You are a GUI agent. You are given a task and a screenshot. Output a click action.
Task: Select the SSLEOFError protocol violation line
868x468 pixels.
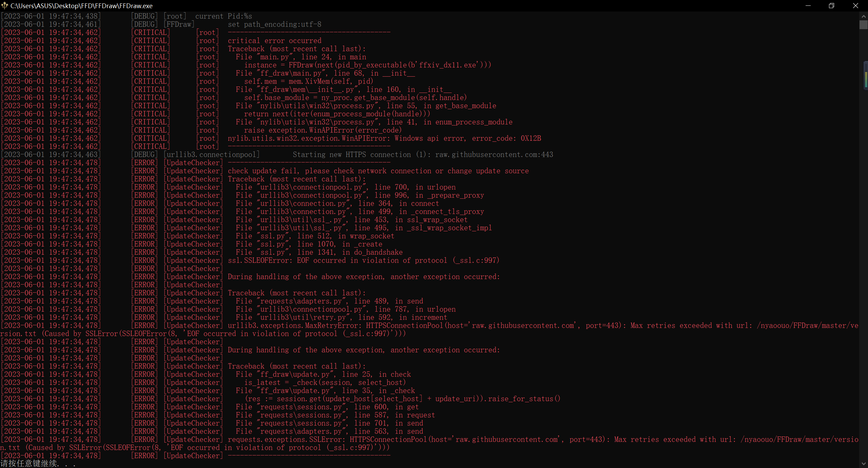coord(363,260)
